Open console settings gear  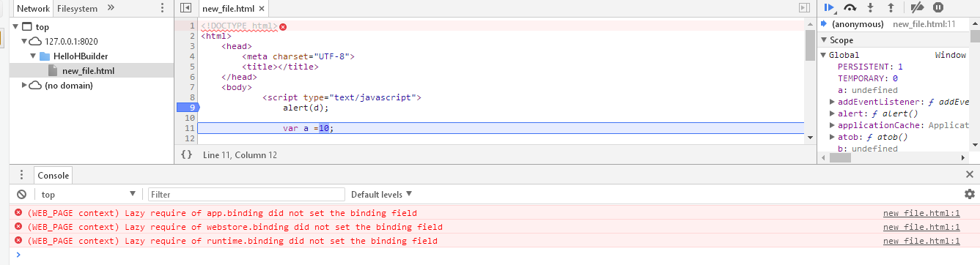click(970, 194)
